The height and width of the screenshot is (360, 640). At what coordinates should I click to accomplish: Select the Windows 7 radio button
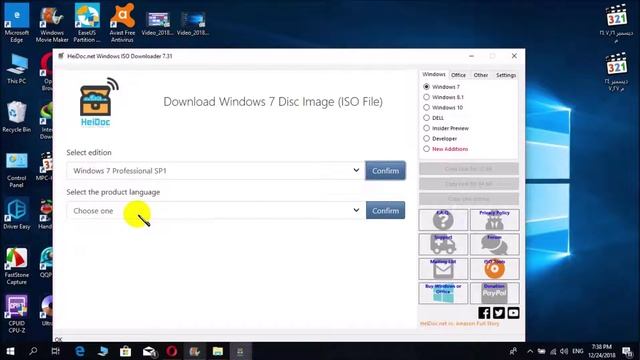426,87
